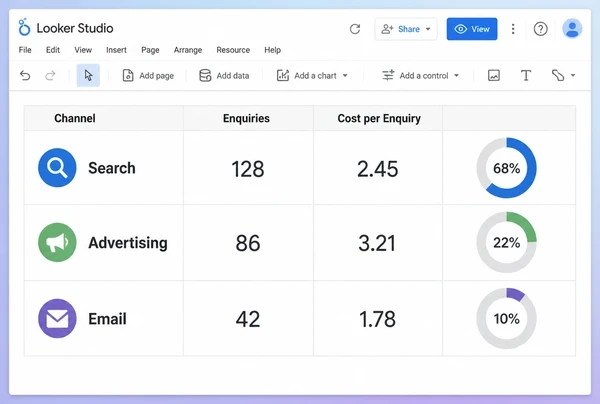Select the 42 enquiries value
Viewport: 600px width, 404px height.
click(x=248, y=319)
